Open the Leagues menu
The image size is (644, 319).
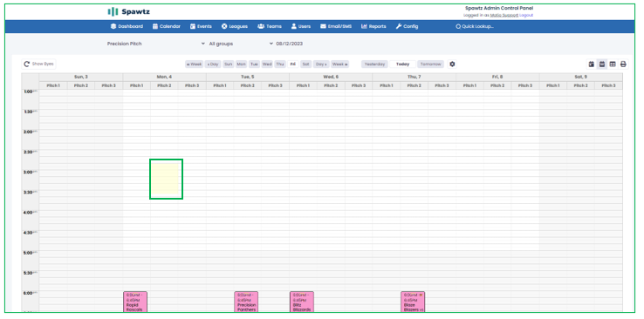tap(235, 26)
